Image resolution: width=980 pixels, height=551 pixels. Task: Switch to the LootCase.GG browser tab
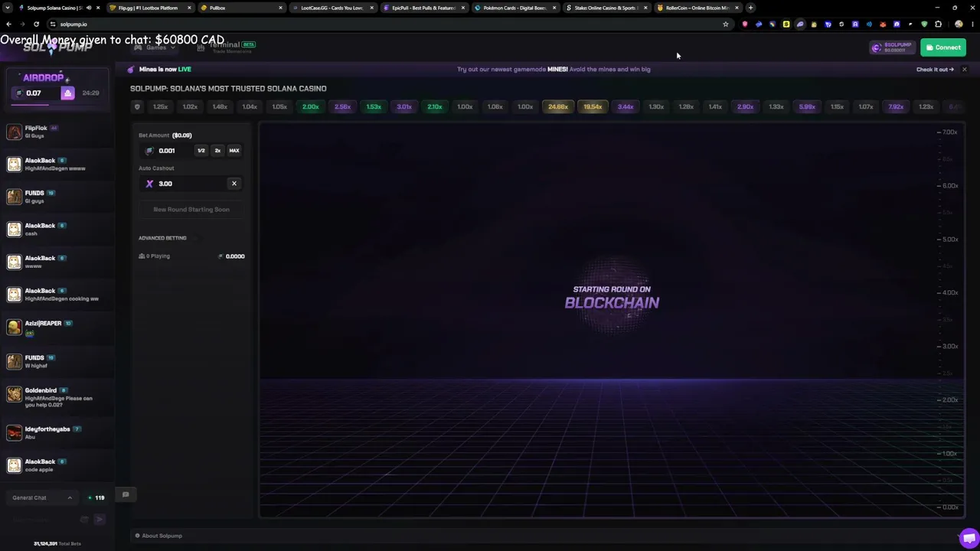click(x=332, y=8)
